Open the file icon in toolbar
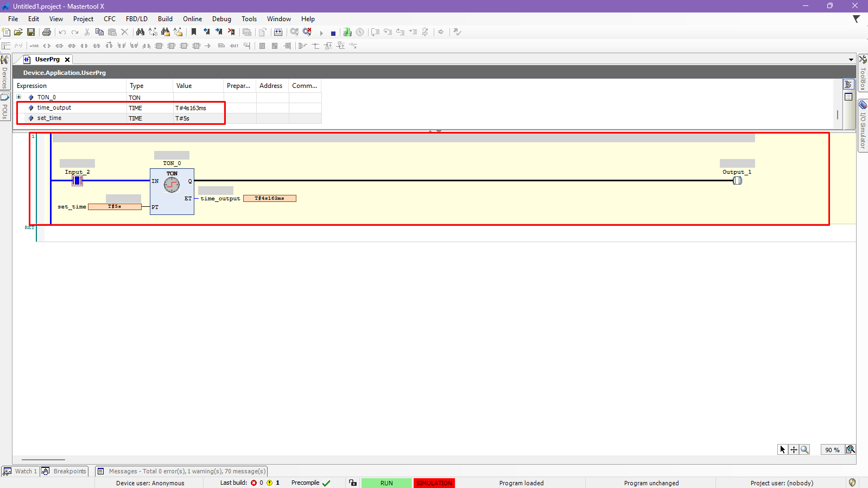The width and height of the screenshot is (868, 488). point(18,33)
